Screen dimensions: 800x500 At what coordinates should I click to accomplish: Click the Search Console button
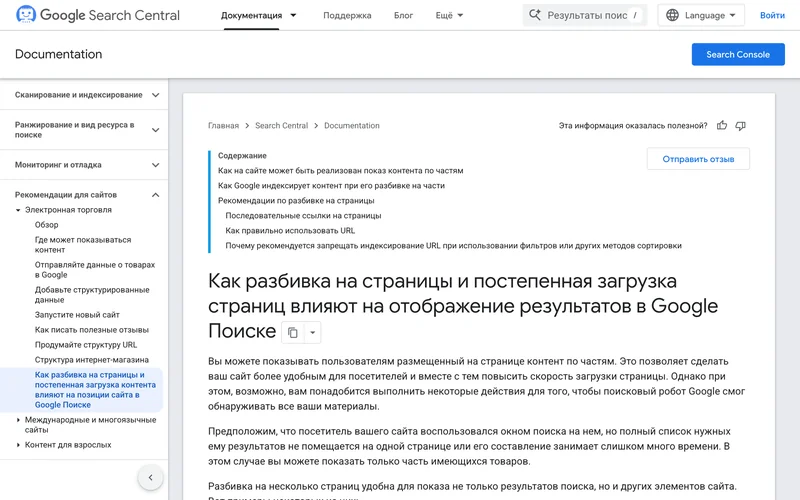click(x=738, y=55)
